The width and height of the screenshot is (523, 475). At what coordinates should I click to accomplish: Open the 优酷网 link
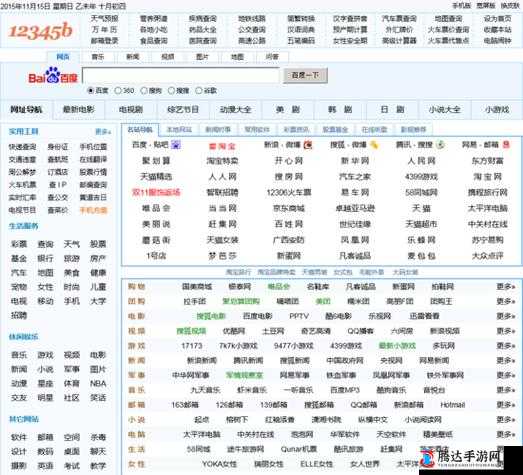pos(234,331)
